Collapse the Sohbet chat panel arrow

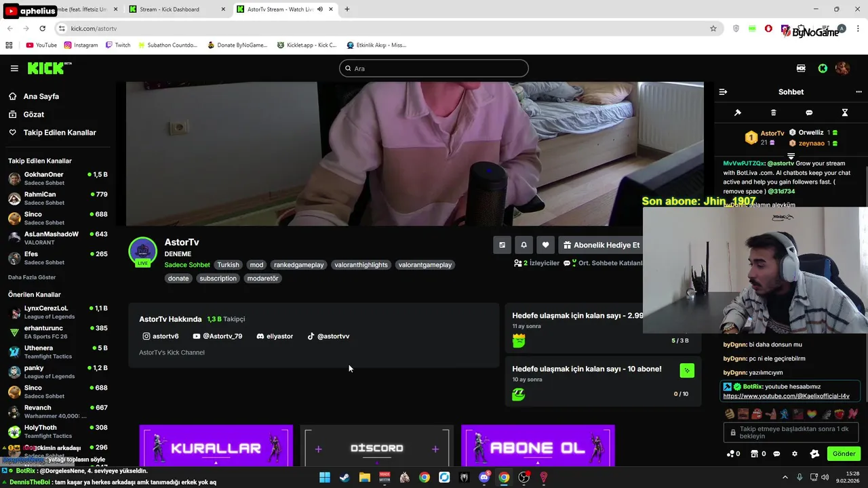pyautogui.click(x=723, y=91)
